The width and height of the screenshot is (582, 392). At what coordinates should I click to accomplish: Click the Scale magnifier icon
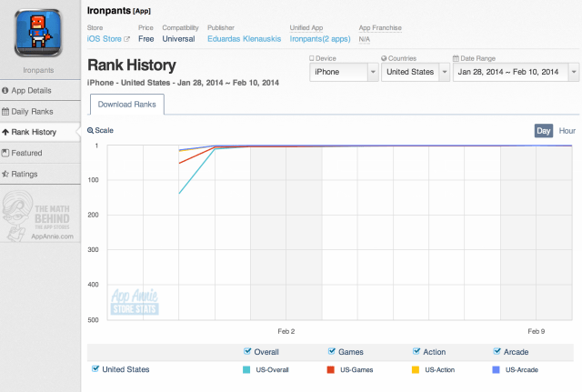click(x=91, y=131)
